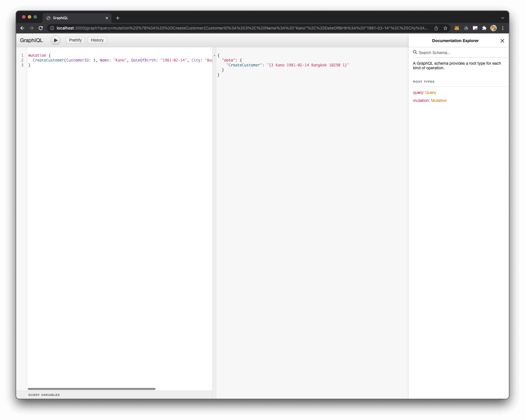Collapse the response JSON disclosure triangle
The image size is (525, 420).
(x=214, y=56)
